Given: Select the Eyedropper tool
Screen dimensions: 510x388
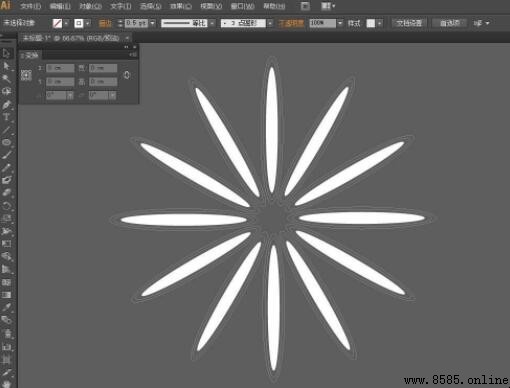Looking at the screenshot, I should click(x=6, y=307).
